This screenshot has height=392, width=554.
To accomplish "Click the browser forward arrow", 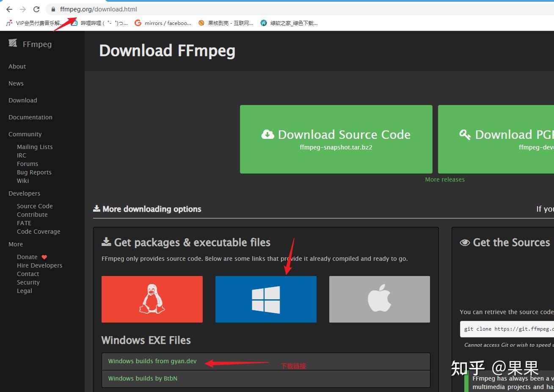I will [23, 9].
